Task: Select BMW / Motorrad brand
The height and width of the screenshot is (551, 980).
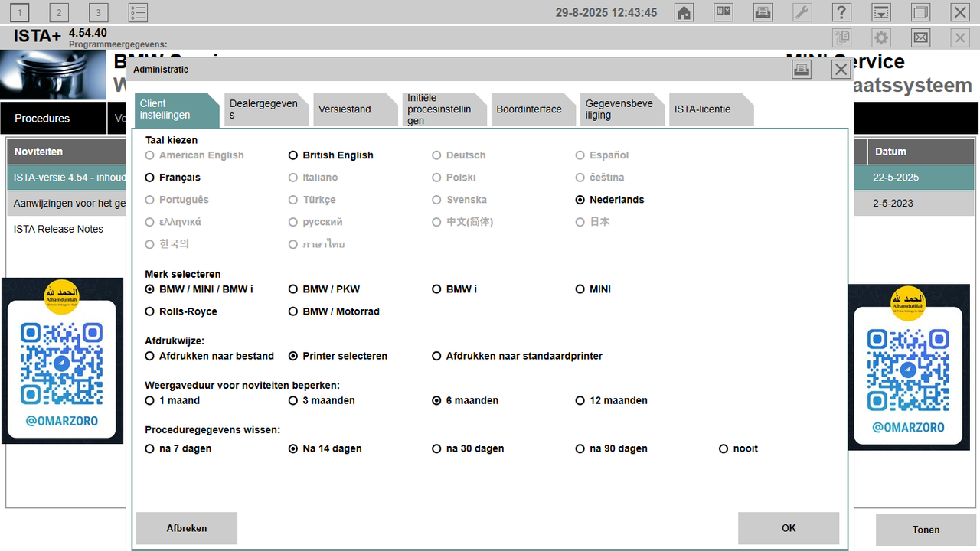Action: [x=334, y=311]
